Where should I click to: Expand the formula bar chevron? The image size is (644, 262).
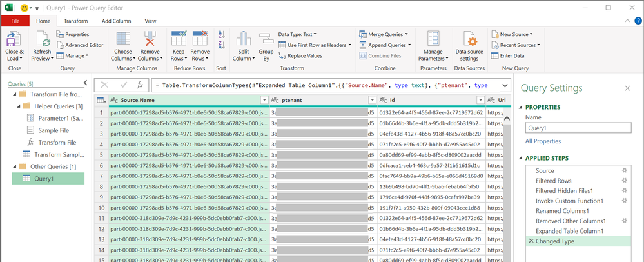[x=505, y=85]
